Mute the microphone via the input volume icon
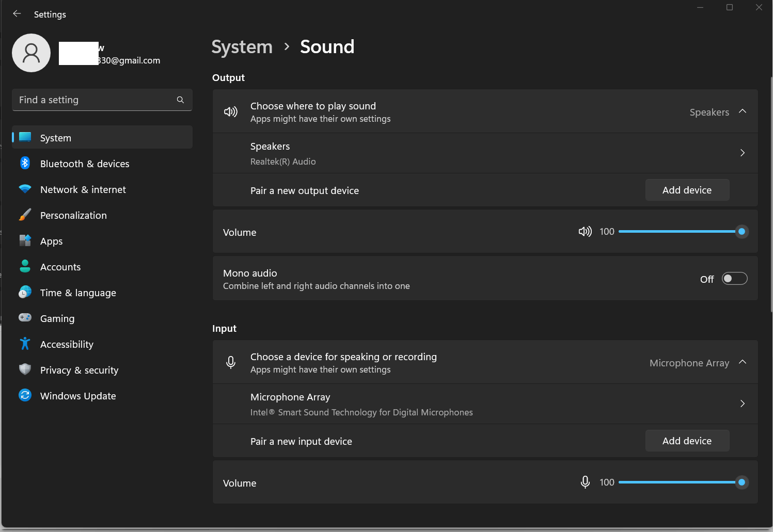Viewport: 773px width, 532px height. click(585, 482)
